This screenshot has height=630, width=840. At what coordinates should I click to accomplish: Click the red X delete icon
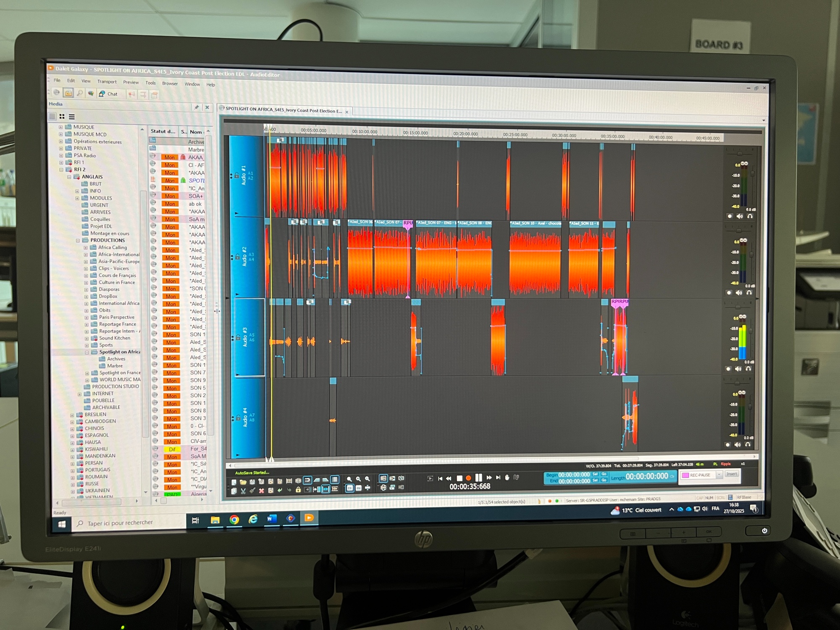pos(261,490)
